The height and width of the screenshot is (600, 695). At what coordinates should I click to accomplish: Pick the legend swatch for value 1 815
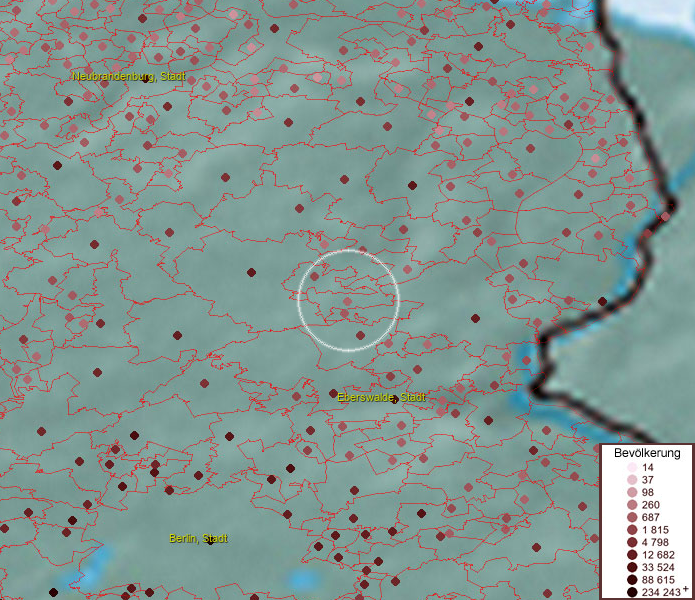click(x=633, y=530)
